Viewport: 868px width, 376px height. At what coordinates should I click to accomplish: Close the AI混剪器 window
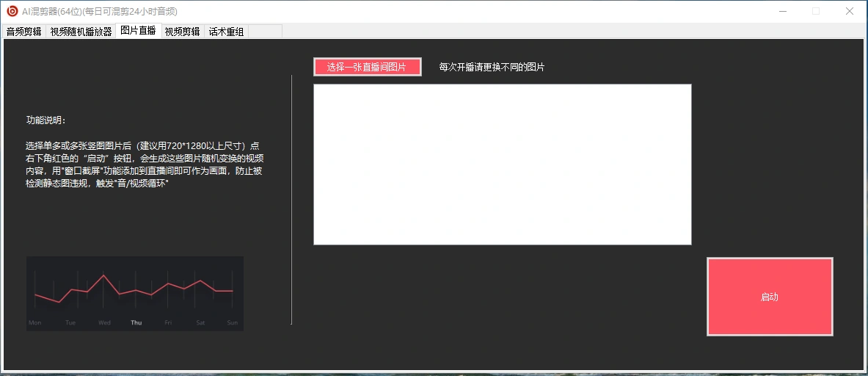(850, 11)
